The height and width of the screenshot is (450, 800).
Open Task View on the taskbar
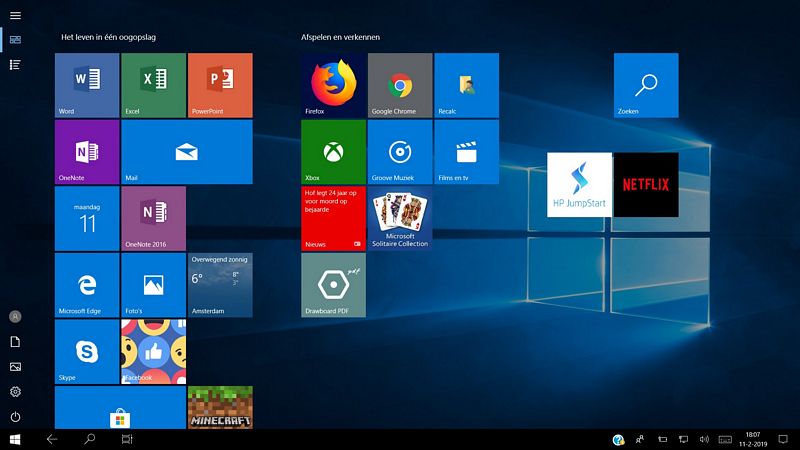(x=127, y=439)
